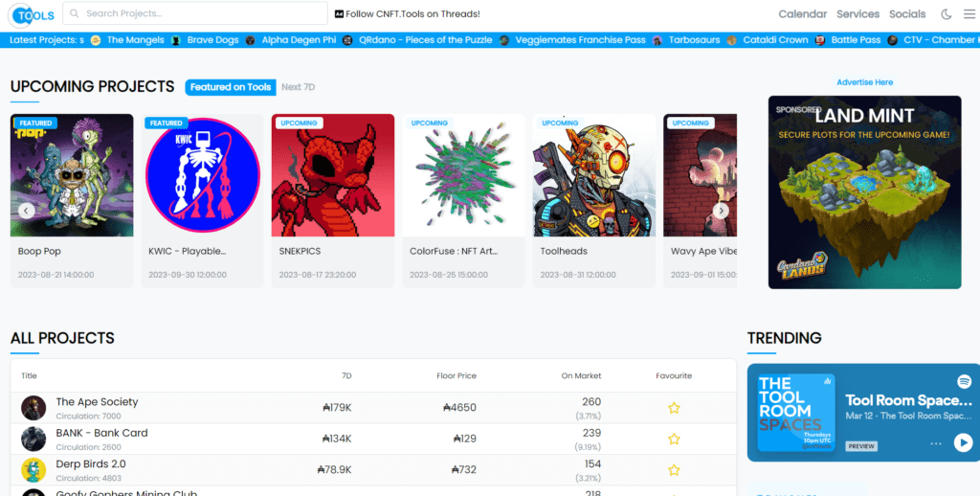Image resolution: width=980 pixels, height=496 pixels.
Task: Open the hamburger menu icon
Action: tap(969, 13)
